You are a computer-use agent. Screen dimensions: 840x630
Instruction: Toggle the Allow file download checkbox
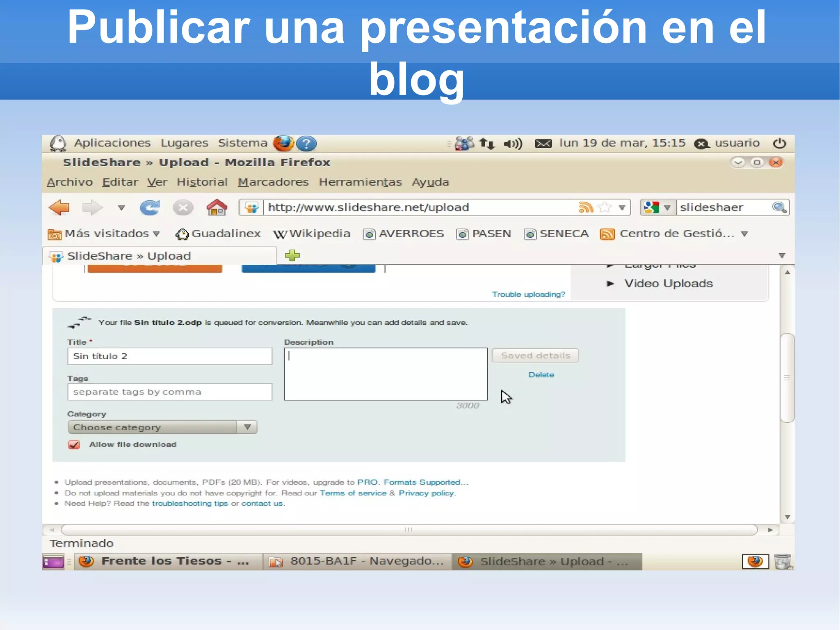[74, 445]
